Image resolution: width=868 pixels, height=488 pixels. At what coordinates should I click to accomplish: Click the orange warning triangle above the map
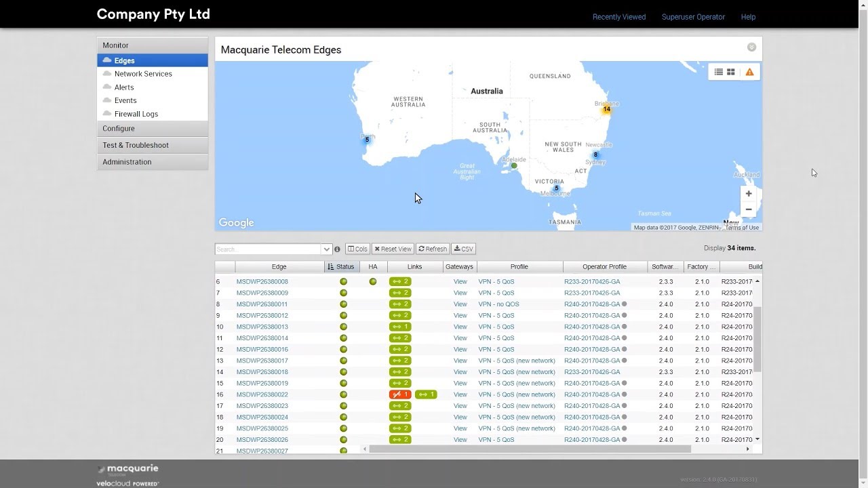pyautogui.click(x=749, y=71)
